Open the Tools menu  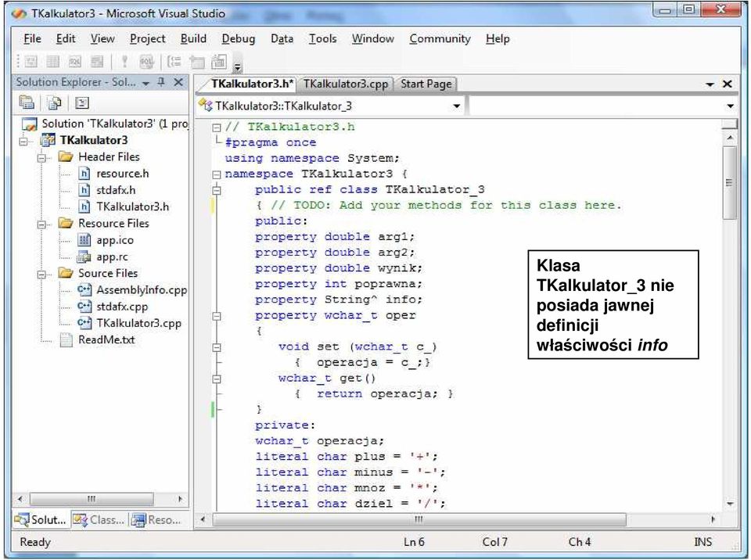(322, 39)
